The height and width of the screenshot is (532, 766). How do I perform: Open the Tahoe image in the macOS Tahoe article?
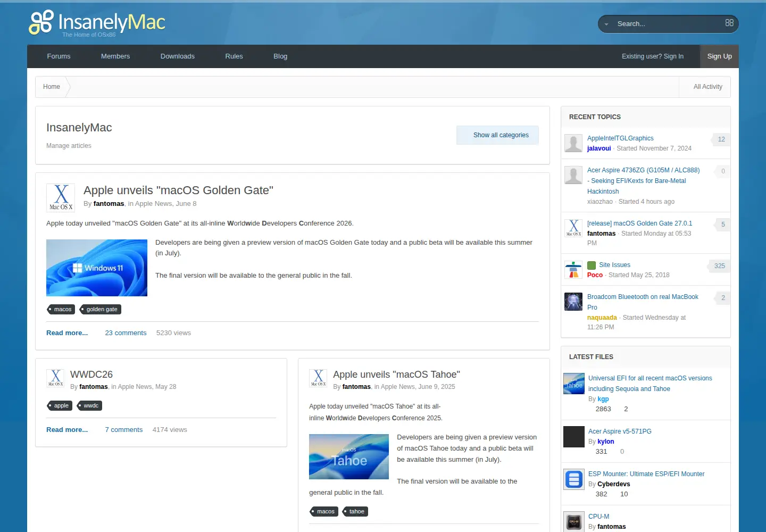tap(349, 456)
